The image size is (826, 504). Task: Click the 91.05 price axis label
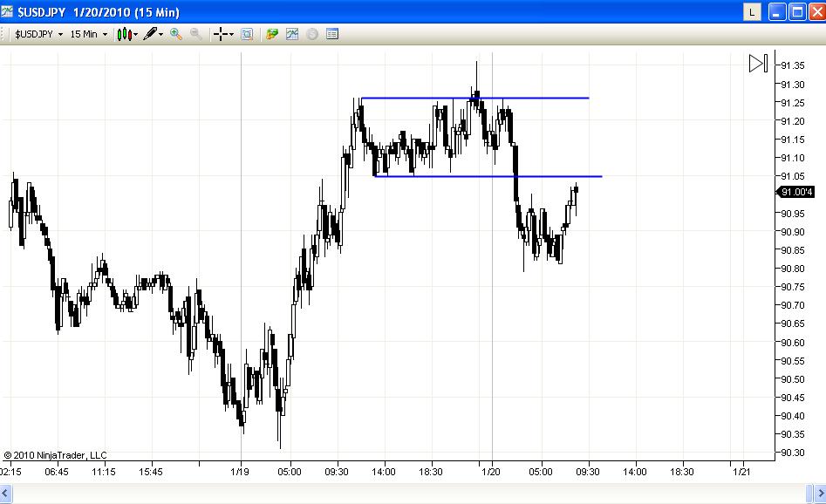click(792, 176)
